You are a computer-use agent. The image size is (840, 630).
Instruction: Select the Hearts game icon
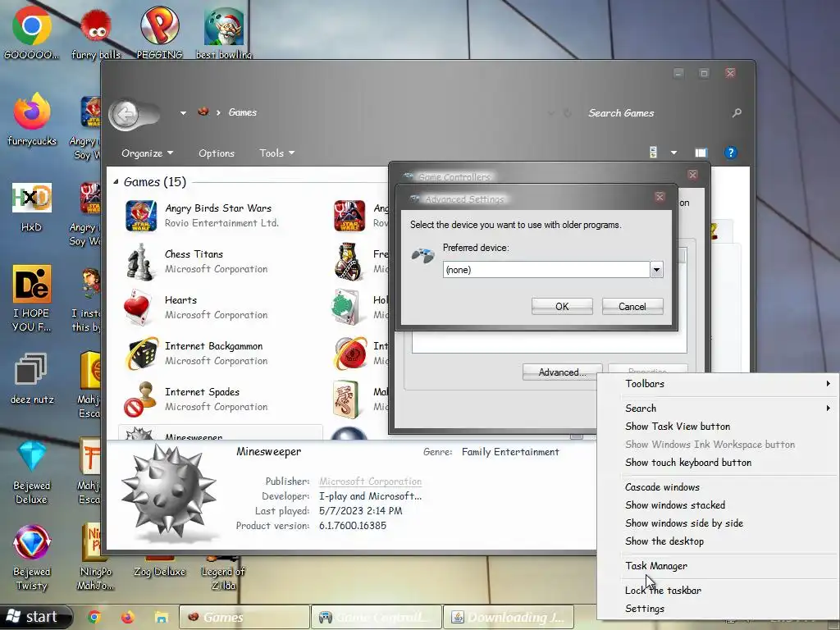coord(138,308)
